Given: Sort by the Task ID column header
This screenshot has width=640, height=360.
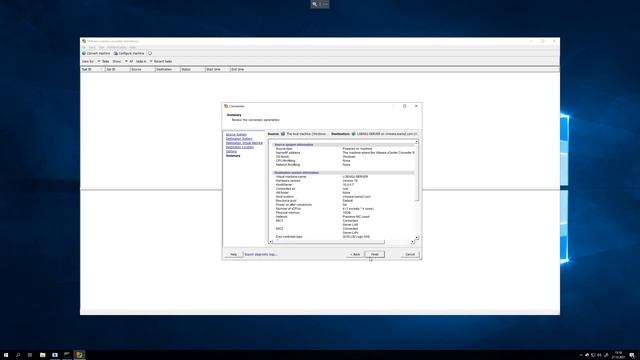Looking at the screenshot, I should (x=93, y=69).
